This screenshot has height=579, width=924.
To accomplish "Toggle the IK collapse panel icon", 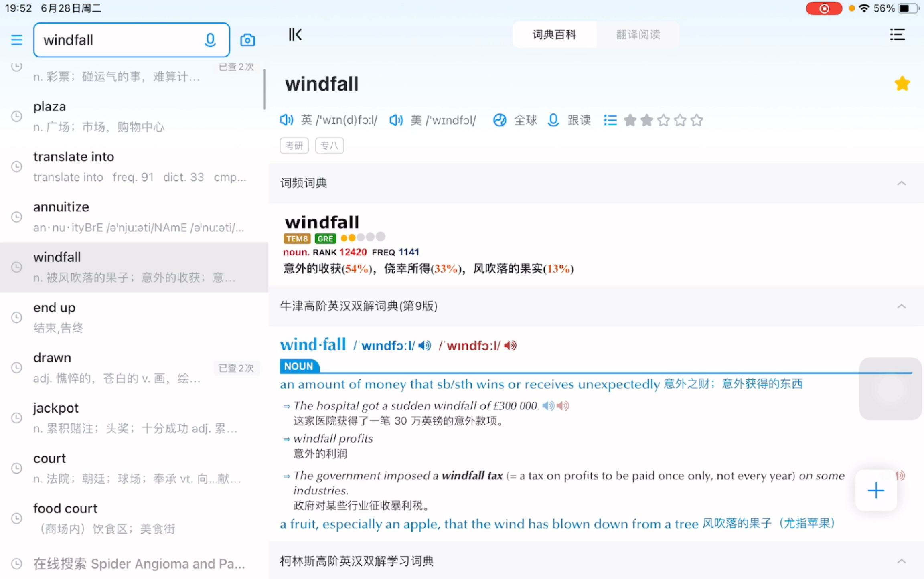I will click(x=296, y=35).
